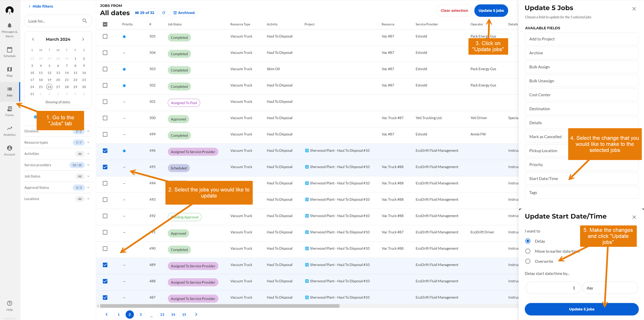Screen dimensions: 644x320
Task: Go to previous month in calendar
Action: coord(33,39)
